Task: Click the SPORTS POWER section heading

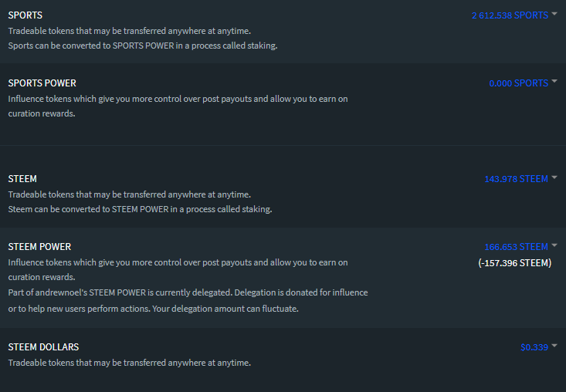Action: [x=42, y=83]
